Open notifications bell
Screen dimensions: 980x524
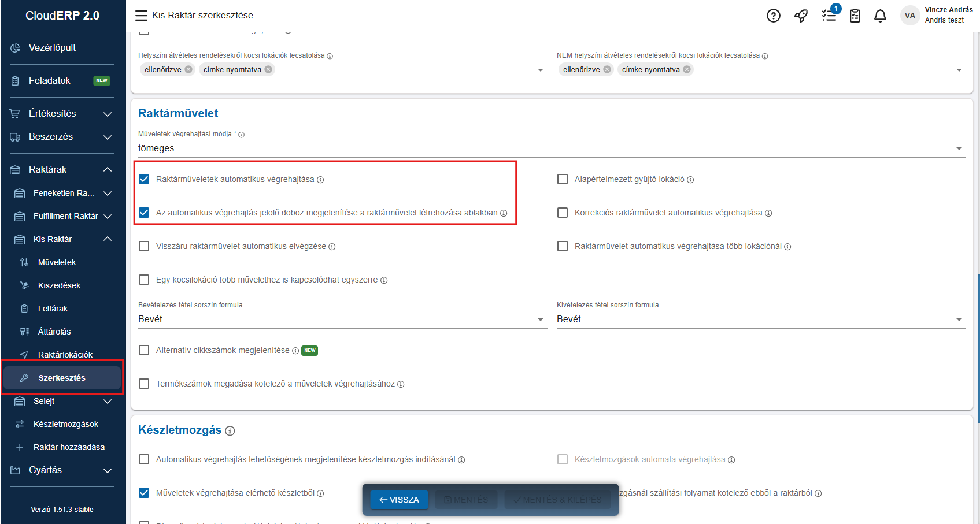click(x=880, y=16)
